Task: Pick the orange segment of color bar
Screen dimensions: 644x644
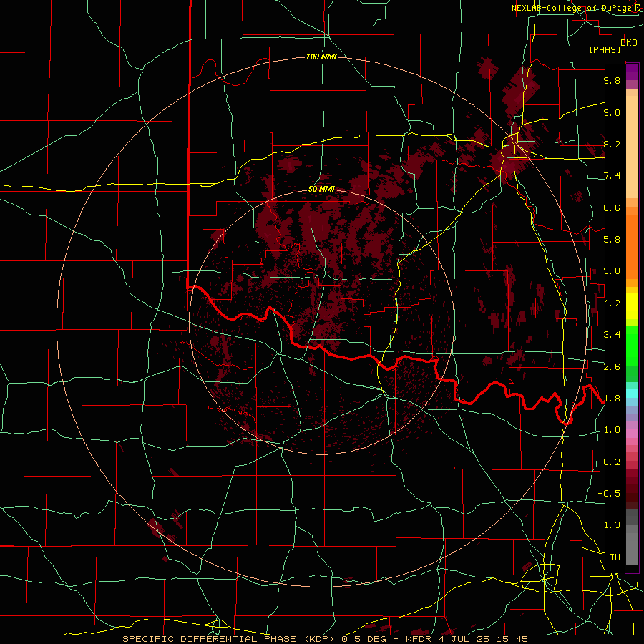Action: (x=632, y=243)
